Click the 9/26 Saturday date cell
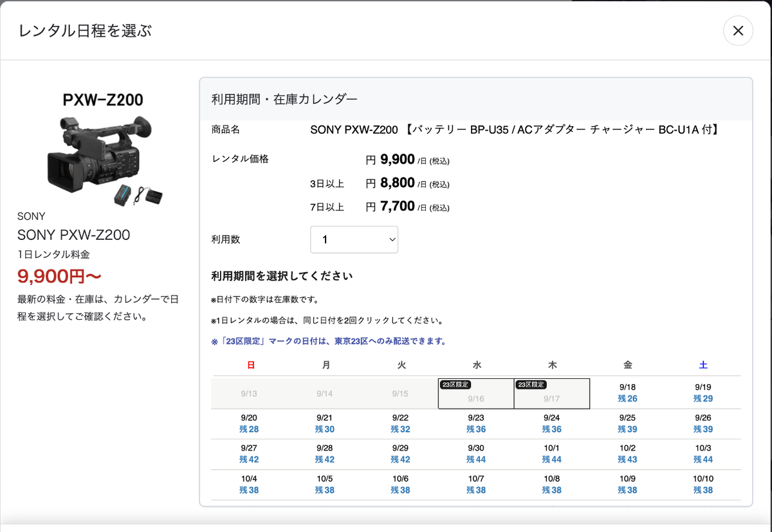772x532 pixels. tap(703, 423)
